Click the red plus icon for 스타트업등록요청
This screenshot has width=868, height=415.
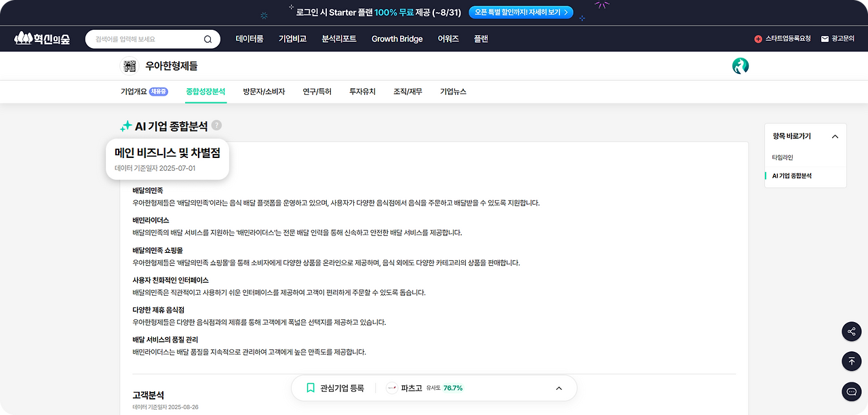click(x=758, y=39)
